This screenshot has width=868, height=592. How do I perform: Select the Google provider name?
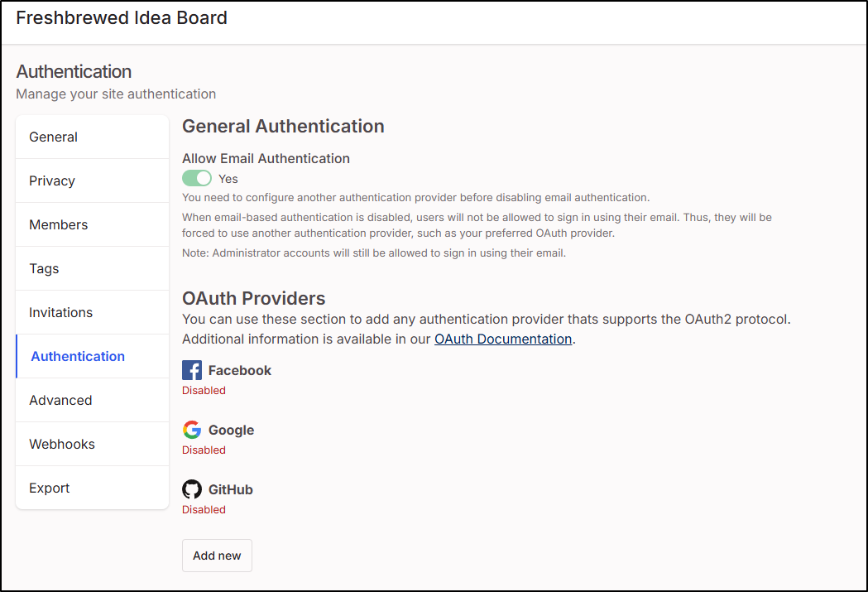point(231,431)
